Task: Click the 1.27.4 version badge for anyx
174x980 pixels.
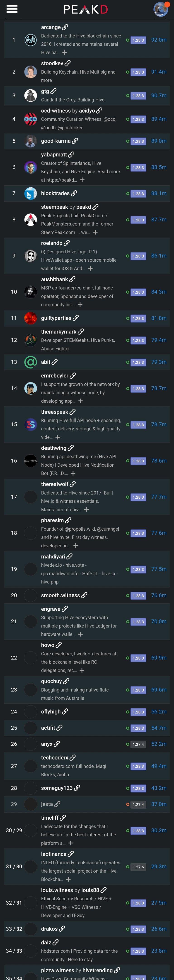Action: [138, 744]
